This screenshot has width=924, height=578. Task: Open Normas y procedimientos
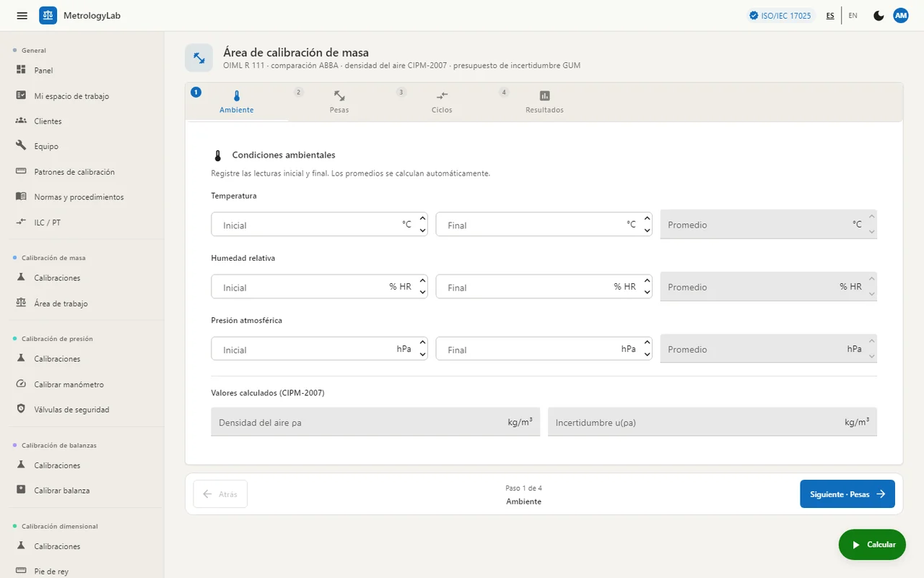[82, 197]
